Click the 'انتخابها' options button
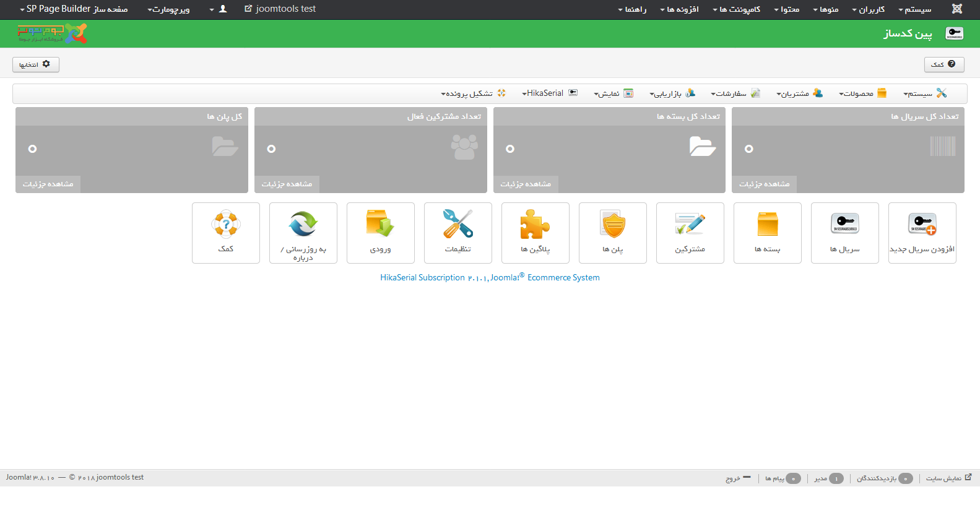The height and width of the screenshot is (505, 980). pyautogui.click(x=35, y=64)
